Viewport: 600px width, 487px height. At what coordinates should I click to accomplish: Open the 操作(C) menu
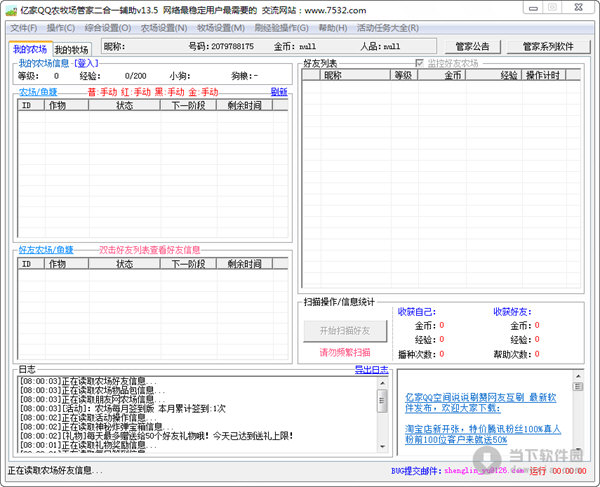[x=60, y=28]
